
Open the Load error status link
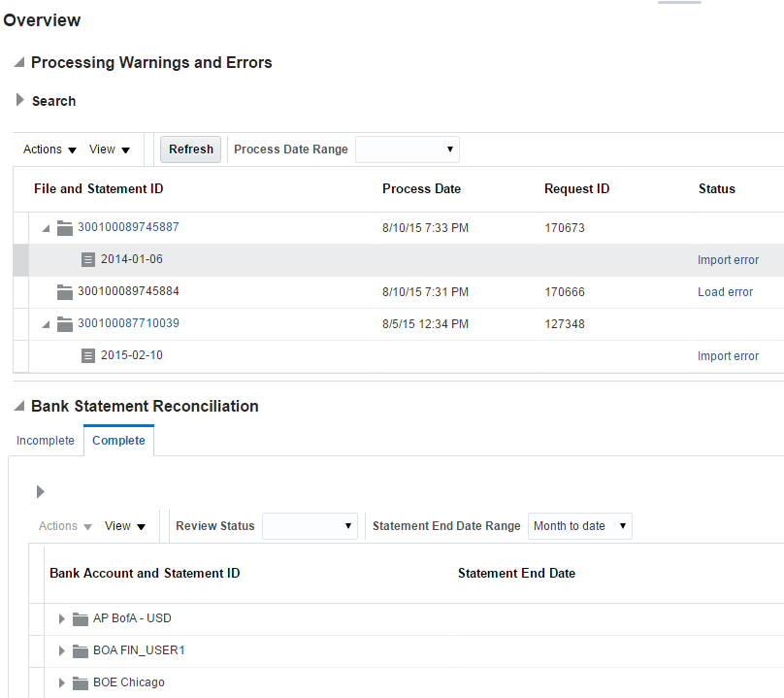(725, 292)
